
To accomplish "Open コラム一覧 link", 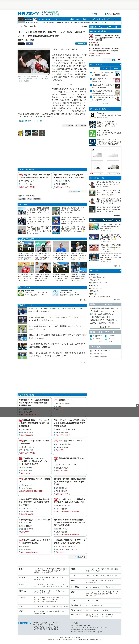I will coord(117,300).
